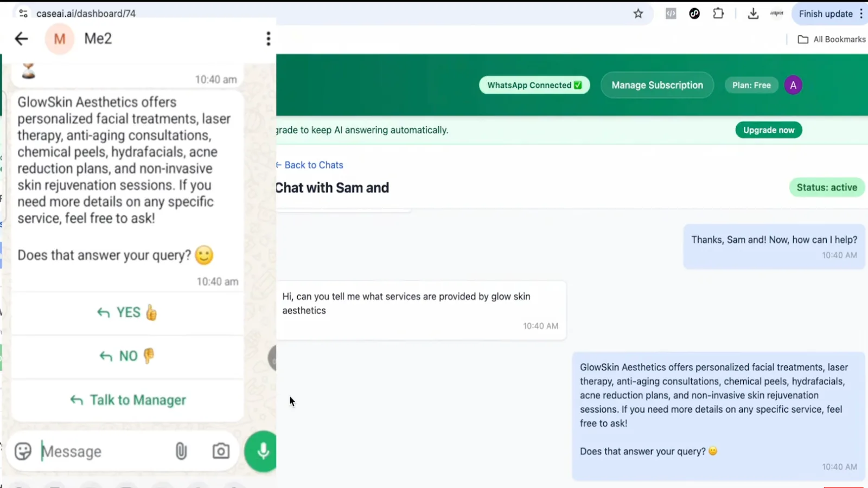Open the user avatar A menu

tap(793, 85)
